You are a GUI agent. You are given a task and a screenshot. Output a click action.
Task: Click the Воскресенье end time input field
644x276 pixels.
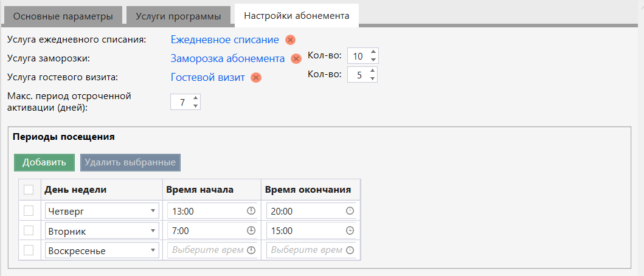[305, 250]
